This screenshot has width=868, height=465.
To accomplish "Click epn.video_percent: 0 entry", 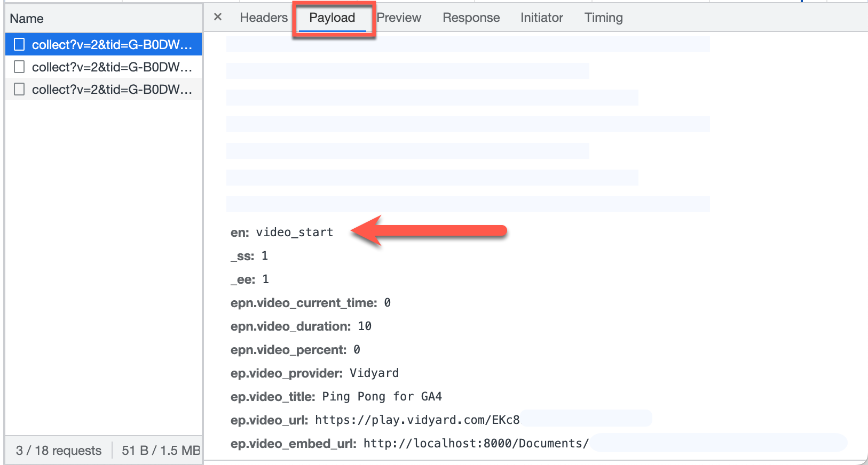I will 296,349.
